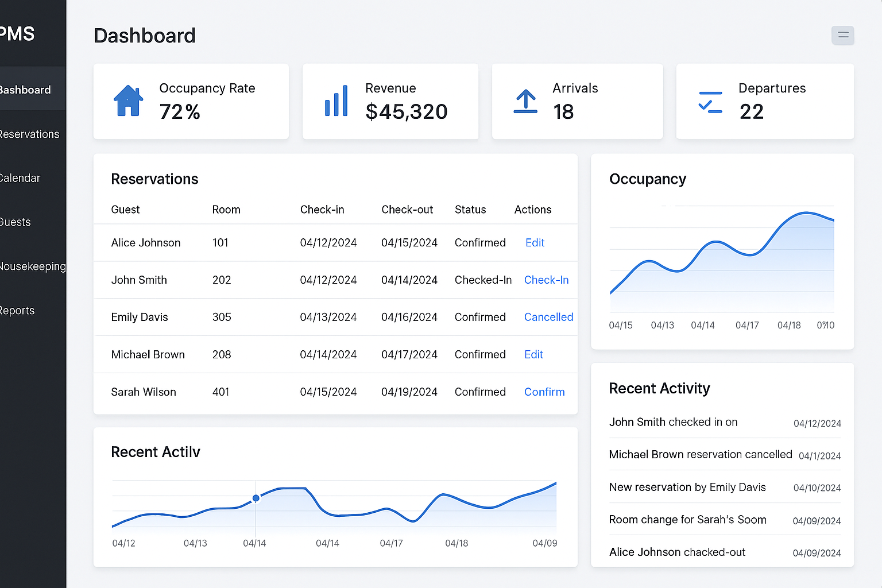Select the John Smith checked in activity entry
The height and width of the screenshot is (588, 882).
(x=673, y=422)
